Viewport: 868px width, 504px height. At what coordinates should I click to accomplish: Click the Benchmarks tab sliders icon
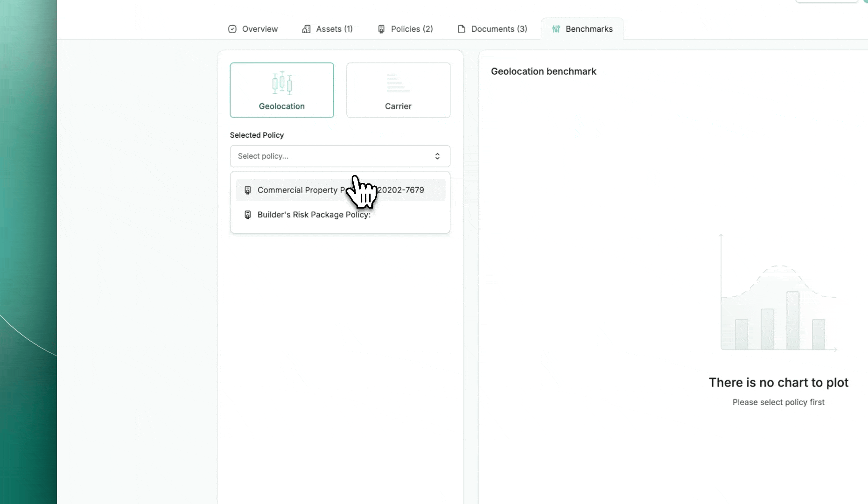pyautogui.click(x=556, y=29)
